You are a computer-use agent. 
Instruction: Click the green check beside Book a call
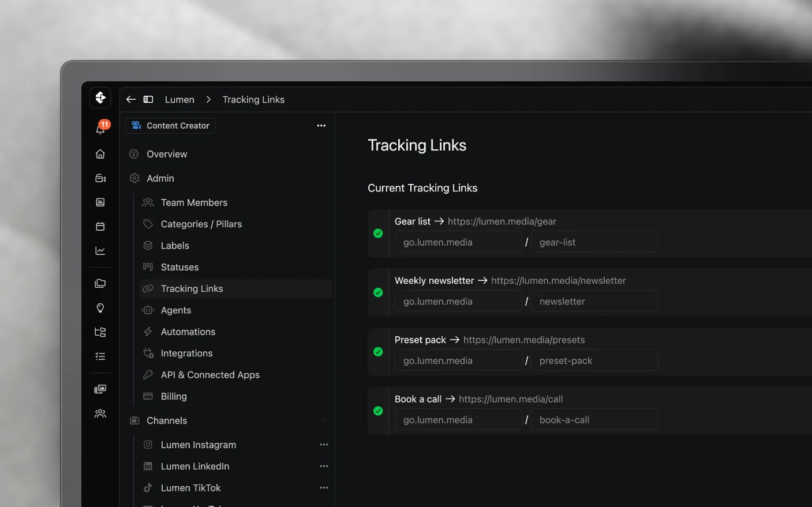click(378, 411)
